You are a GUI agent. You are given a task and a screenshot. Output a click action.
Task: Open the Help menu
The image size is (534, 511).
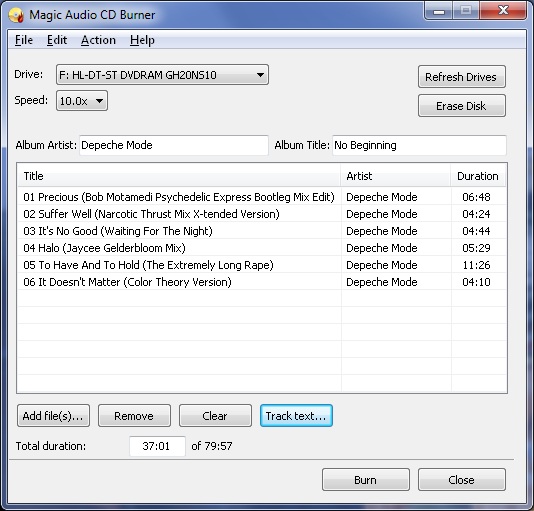pyautogui.click(x=142, y=40)
